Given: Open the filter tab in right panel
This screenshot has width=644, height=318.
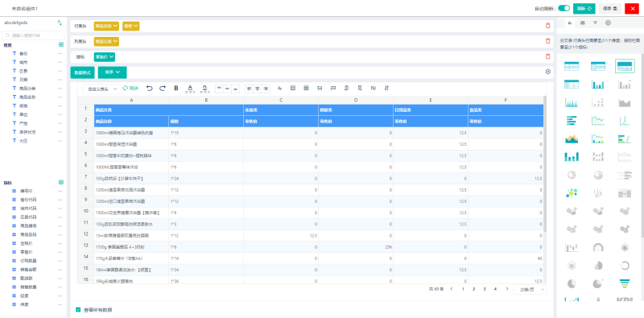Looking at the screenshot, I should pos(595,23).
